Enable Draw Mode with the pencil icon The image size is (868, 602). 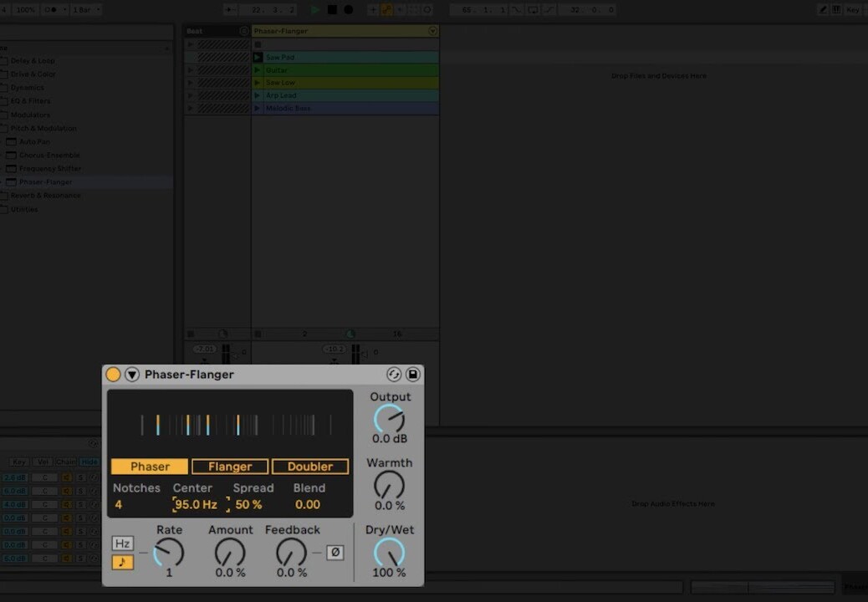(823, 9)
